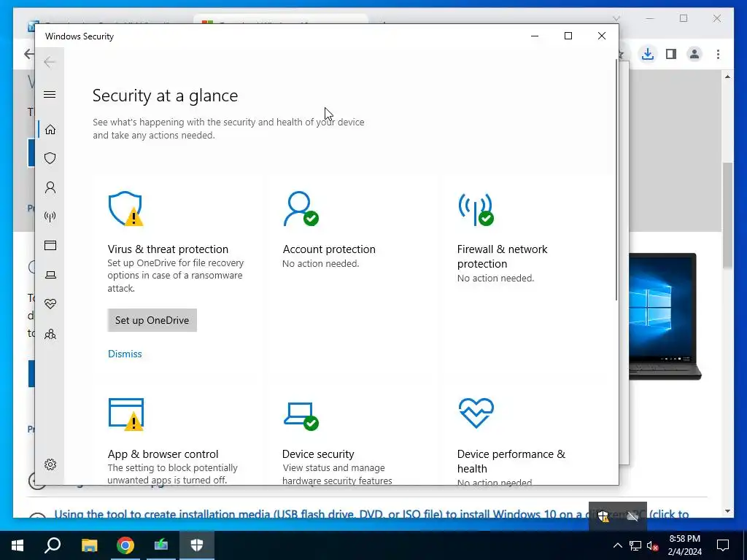The height and width of the screenshot is (560, 747).
Task: Open Virus & threat protection heading
Action: pyautogui.click(x=168, y=249)
